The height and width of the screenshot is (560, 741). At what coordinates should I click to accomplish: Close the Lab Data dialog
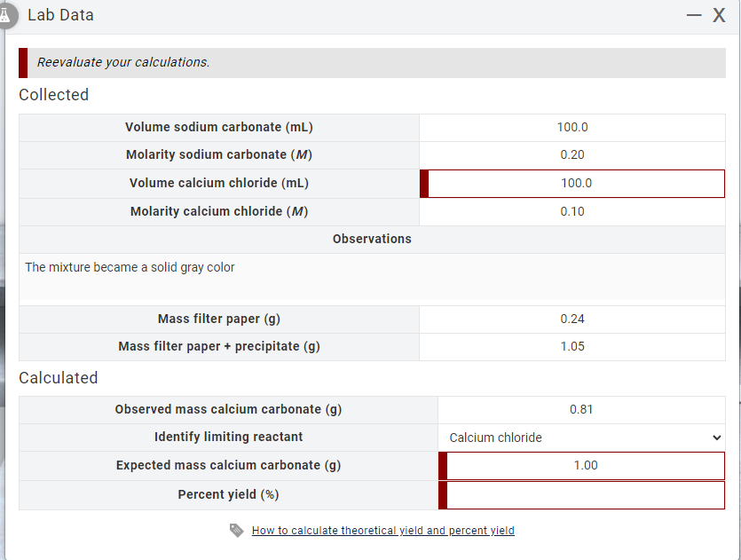(x=719, y=15)
